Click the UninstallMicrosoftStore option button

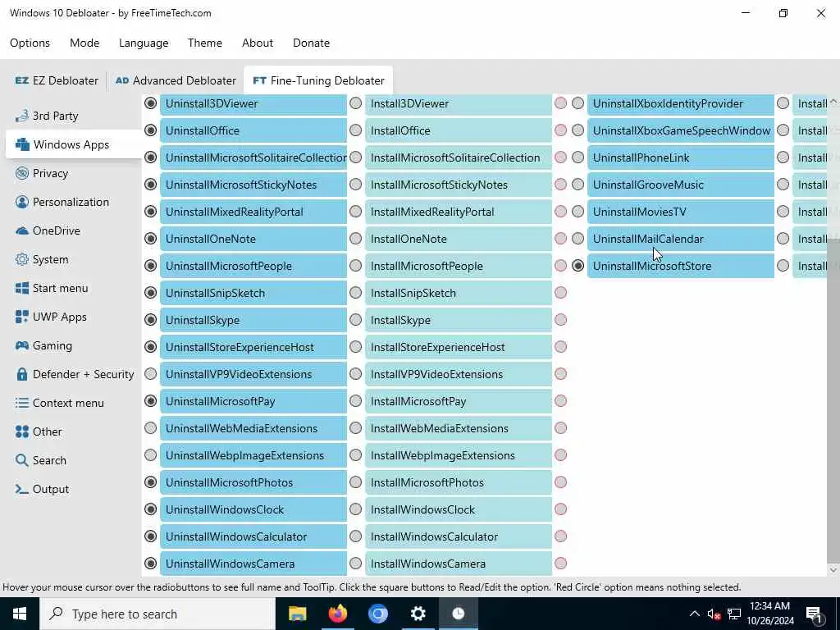(x=680, y=267)
